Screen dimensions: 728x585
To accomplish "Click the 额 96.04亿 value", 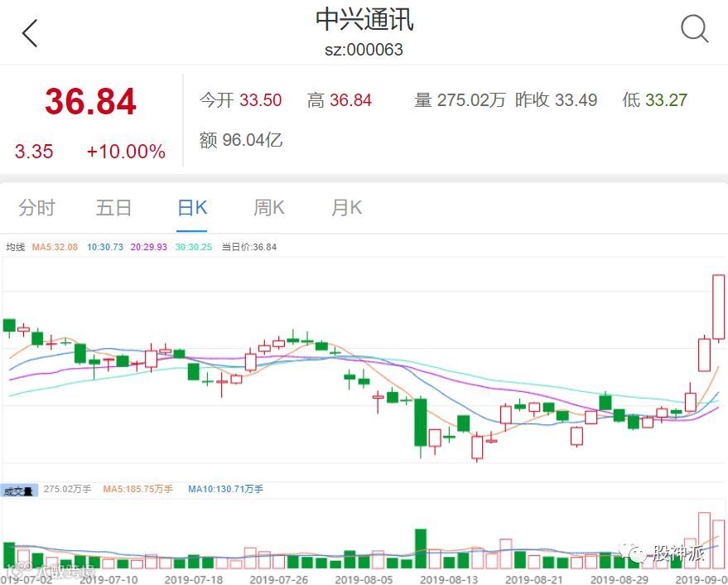I will pyautogui.click(x=241, y=140).
